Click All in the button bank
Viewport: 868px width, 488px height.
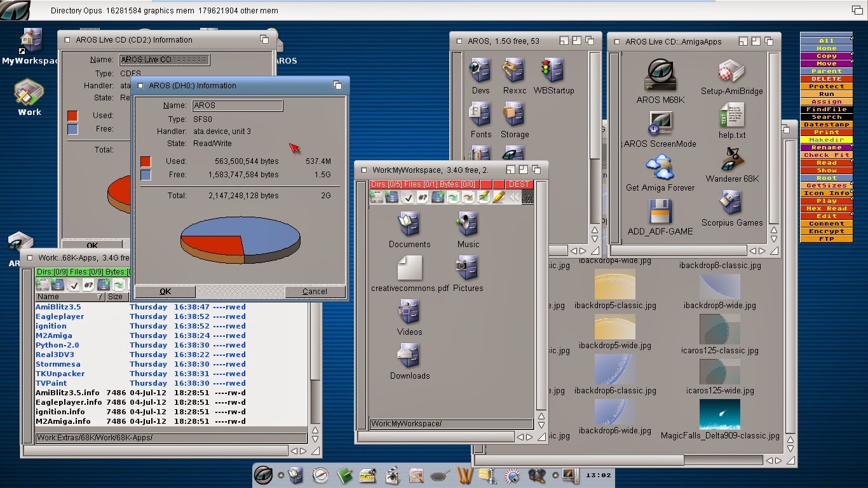pyautogui.click(x=826, y=41)
